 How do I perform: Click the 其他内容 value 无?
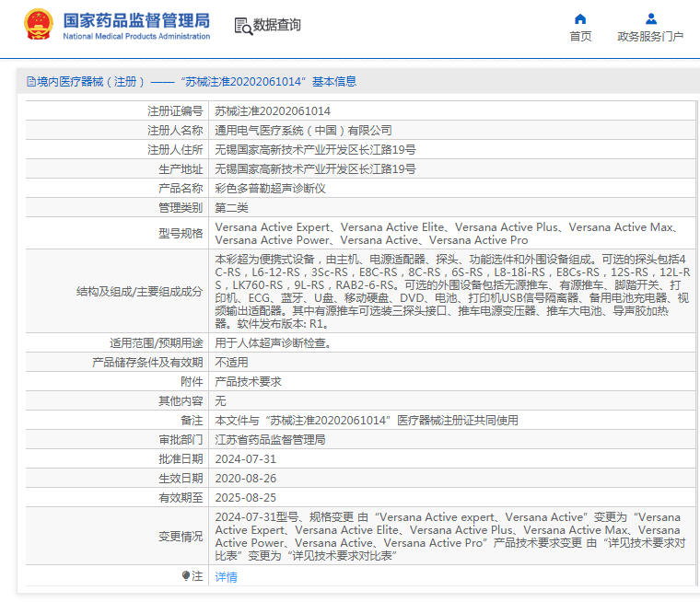coord(220,400)
